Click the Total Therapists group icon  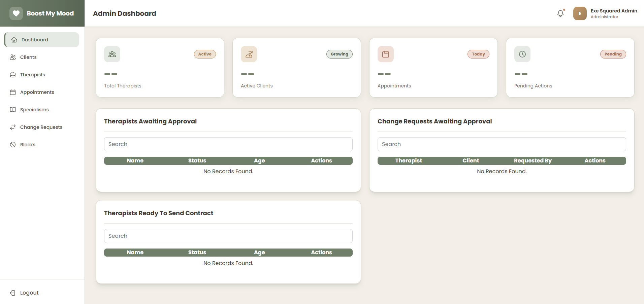[112, 54]
